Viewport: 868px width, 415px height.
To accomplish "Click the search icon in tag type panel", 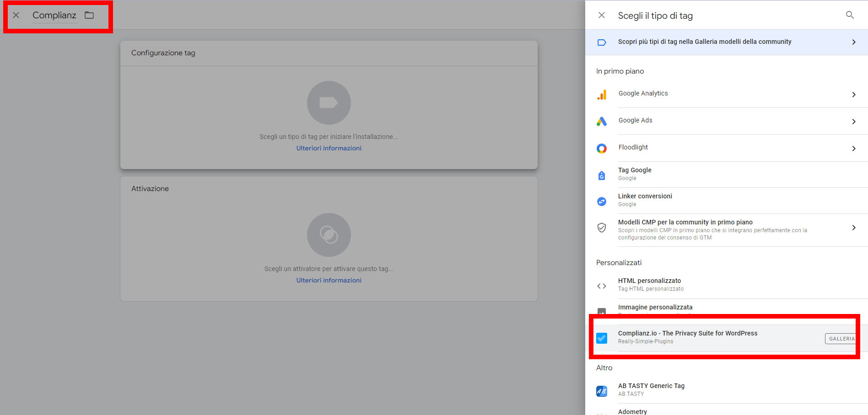I will coord(849,15).
